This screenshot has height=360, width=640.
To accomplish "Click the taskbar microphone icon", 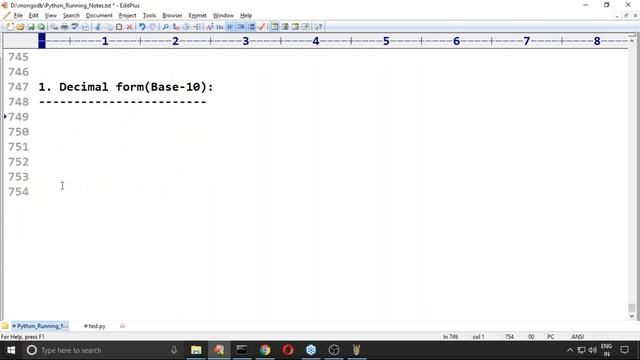I will [x=174, y=350].
